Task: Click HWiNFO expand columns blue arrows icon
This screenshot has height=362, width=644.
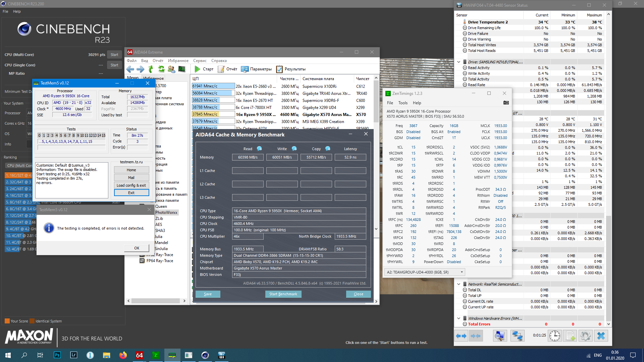Action: [462, 336]
